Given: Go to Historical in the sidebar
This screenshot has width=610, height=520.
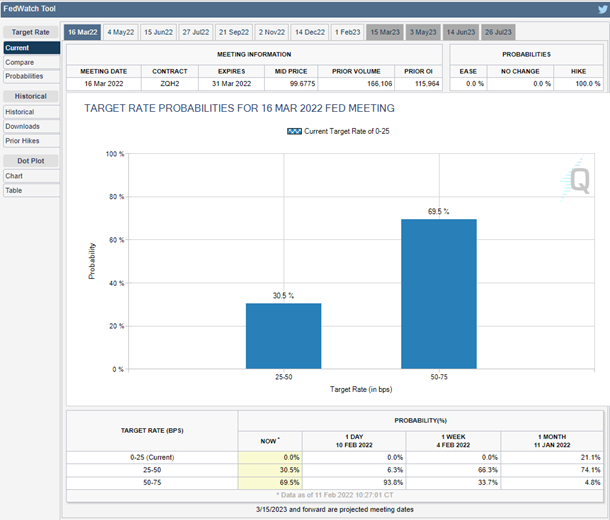Looking at the screenshot, I should click(x=21, y=112).
